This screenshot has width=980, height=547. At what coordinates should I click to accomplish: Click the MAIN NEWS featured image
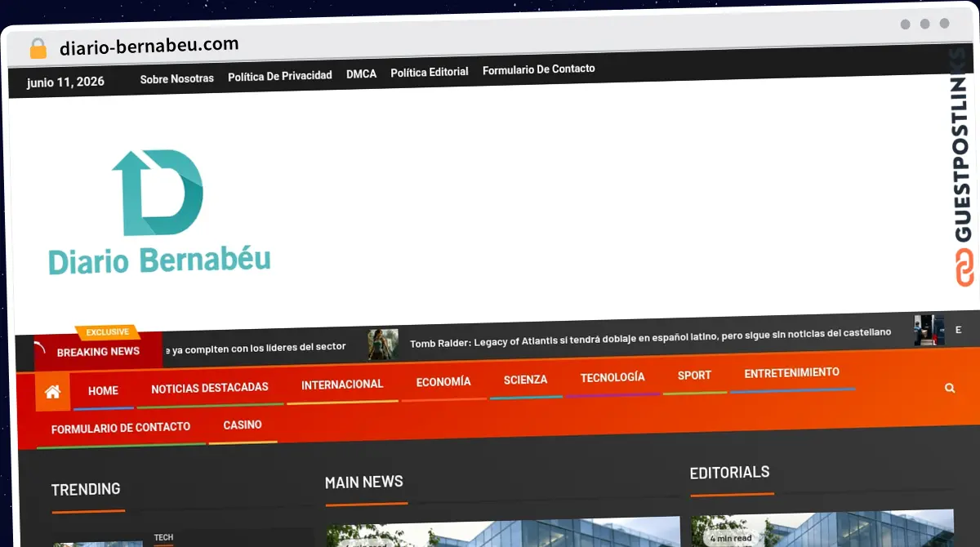tap(503, 531)
